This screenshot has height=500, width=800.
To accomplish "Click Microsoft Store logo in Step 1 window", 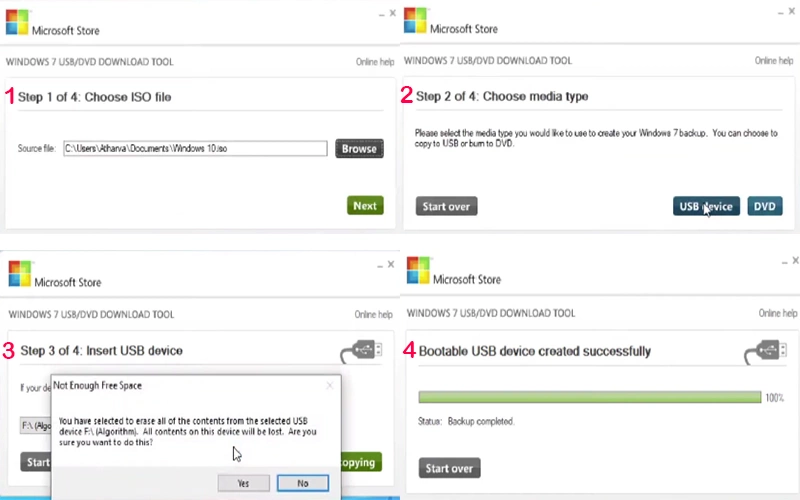I will (x=17, y=22).
